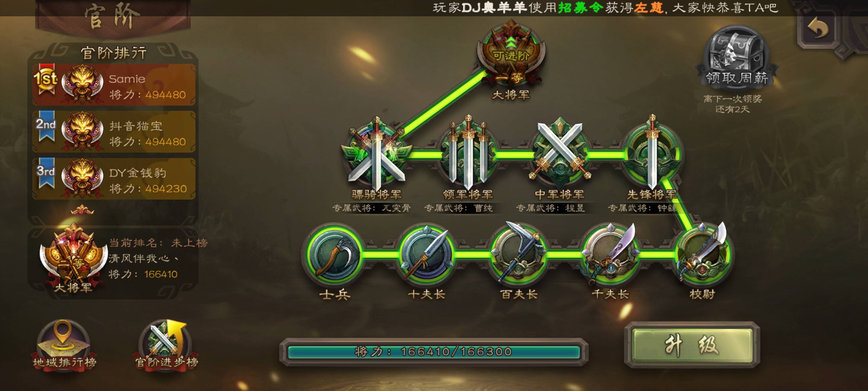The image size is (868, 391).
Task: Open the 先锋将军 single-sword rank badge
Action: tap(652, 154)
